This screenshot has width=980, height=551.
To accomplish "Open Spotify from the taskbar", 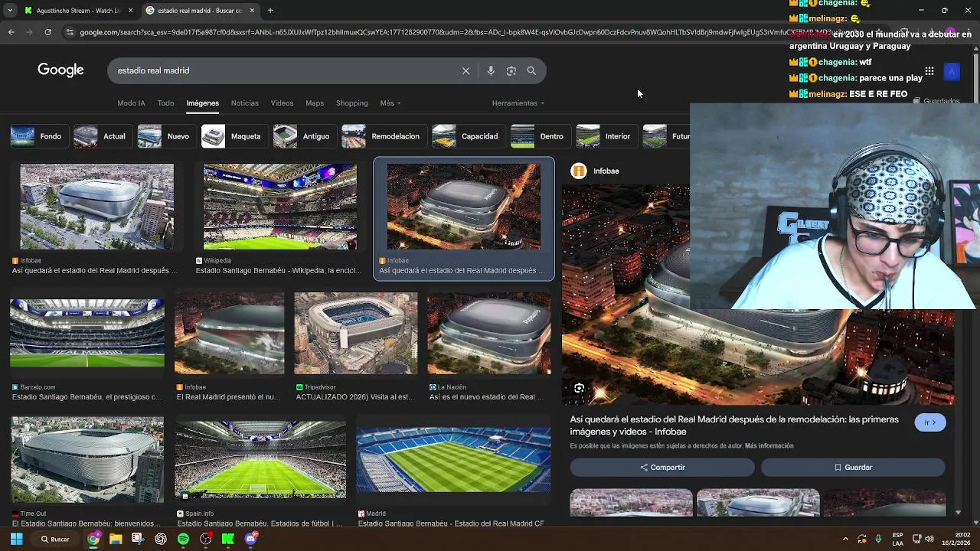I will click(183, 539).
